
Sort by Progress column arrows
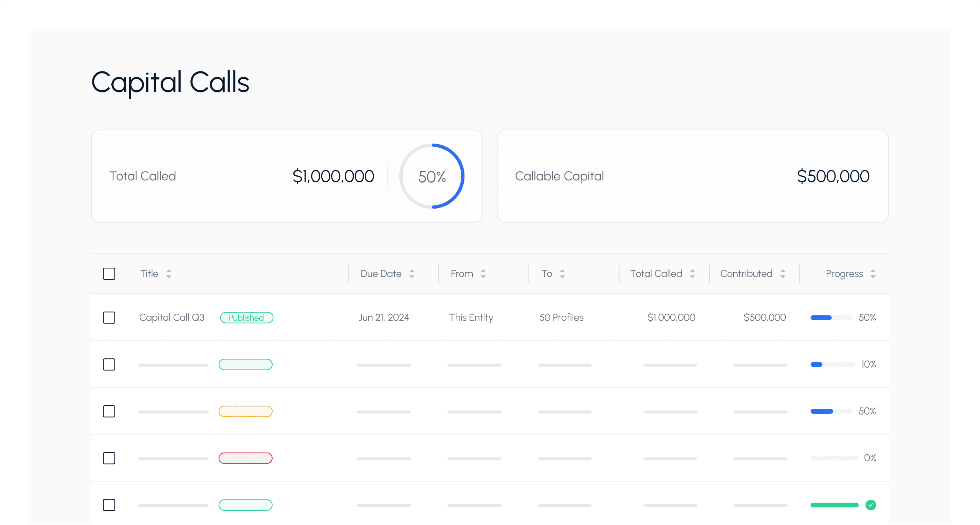point(873,274)
